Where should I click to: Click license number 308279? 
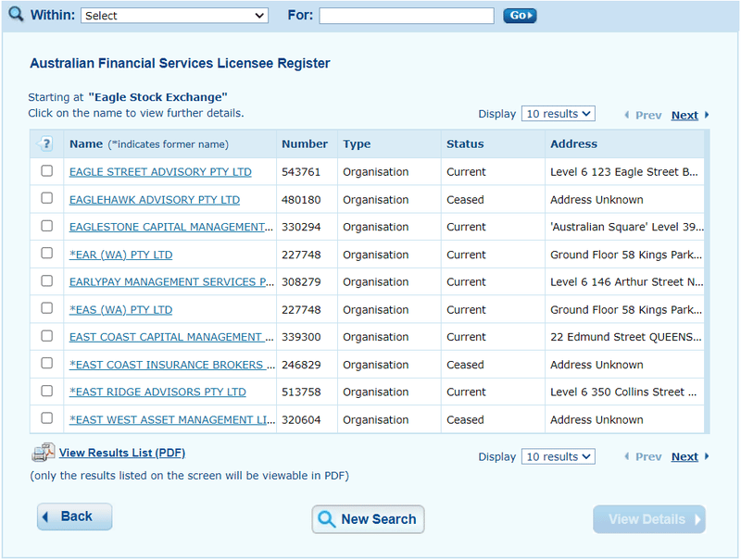click(301, 282)
